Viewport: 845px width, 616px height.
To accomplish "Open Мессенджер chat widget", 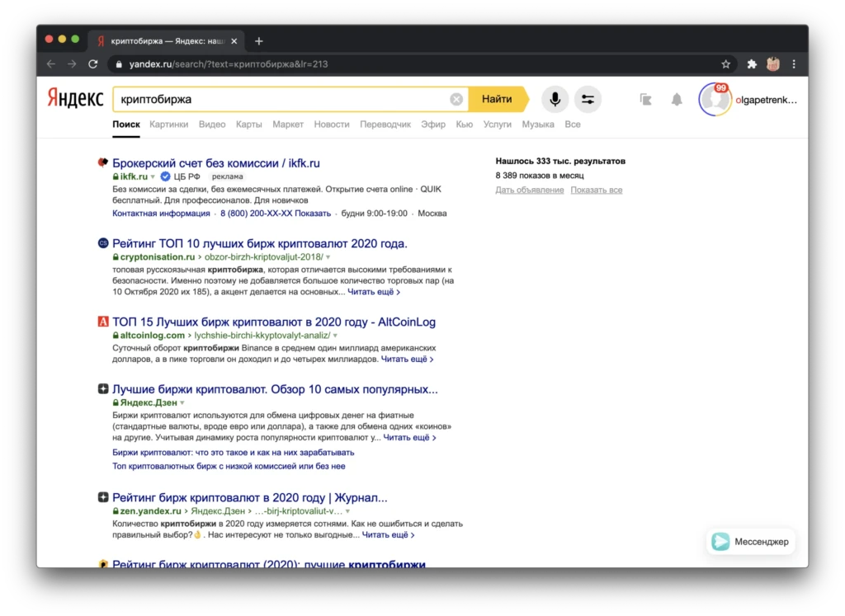I will pyautogui.click(x=749, y=542).
